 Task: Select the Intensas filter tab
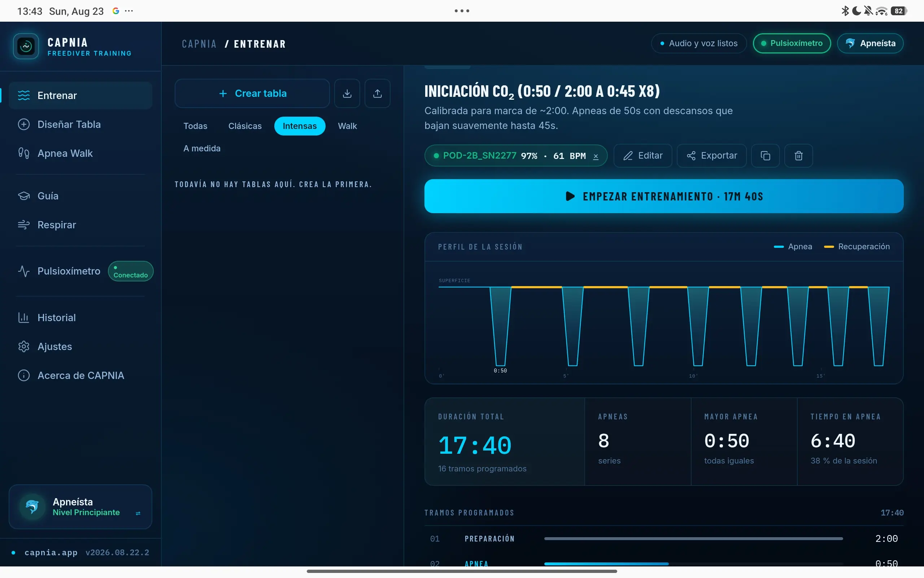point(299,126)
